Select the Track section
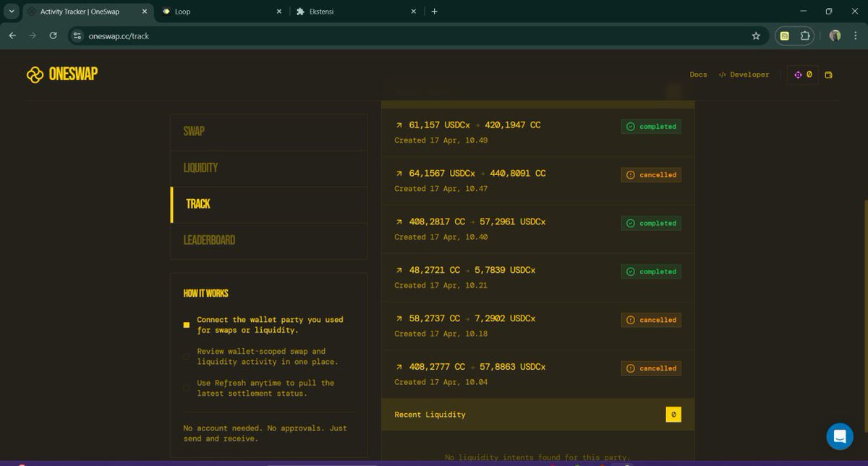 (x=268, y=204)
